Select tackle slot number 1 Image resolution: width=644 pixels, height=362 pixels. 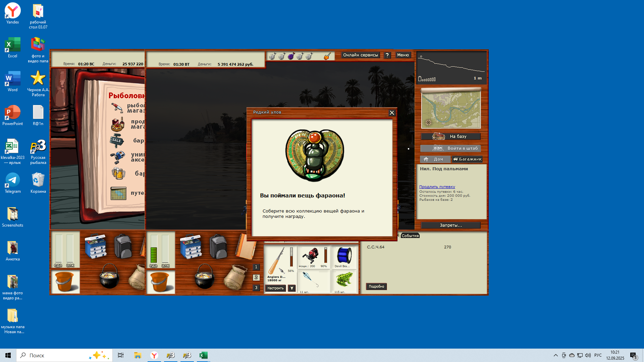click(256, 267)
